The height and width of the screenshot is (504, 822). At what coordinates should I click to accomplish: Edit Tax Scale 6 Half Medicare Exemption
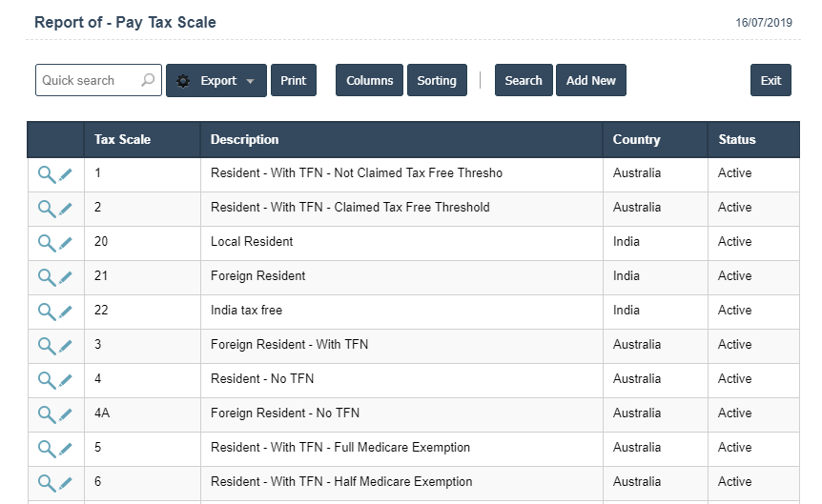[x=66, y=483]
